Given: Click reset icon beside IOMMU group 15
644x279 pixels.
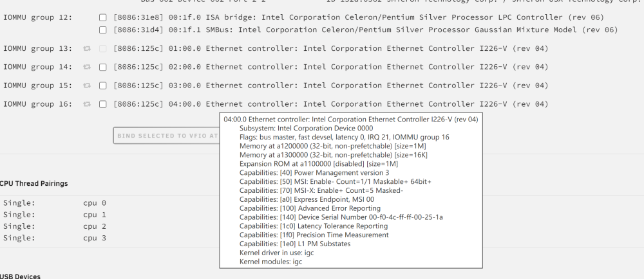Looking at the screenshot, I should point(87,85).
